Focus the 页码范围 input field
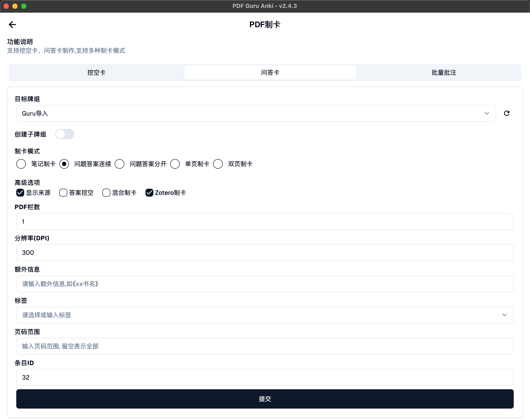Screen dimensions: 530x420 (265, 346)
